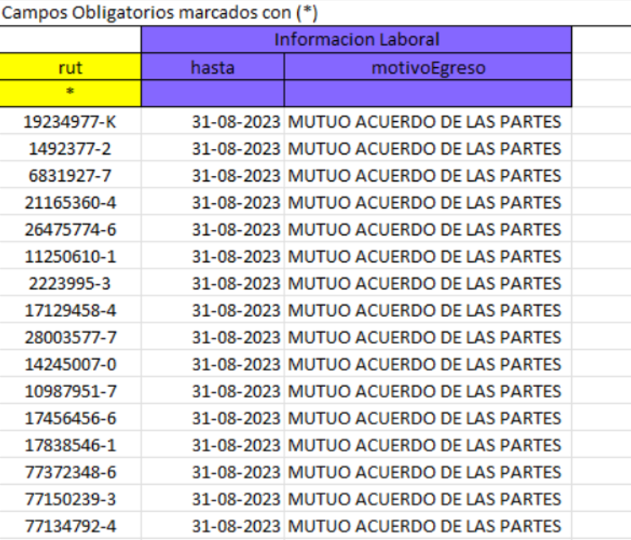Click hasta date in row 17129458-4
The height and width of the screenshot is (540, 631).
coord(213,310)
